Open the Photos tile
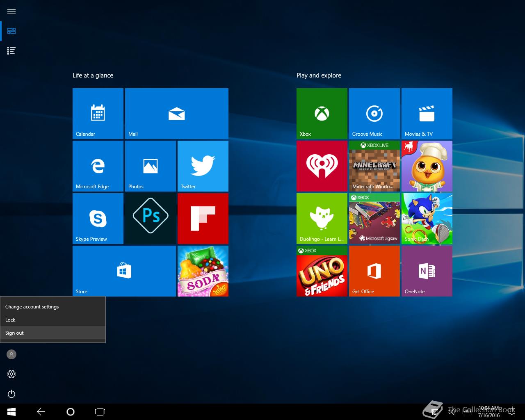 [151, 166]
